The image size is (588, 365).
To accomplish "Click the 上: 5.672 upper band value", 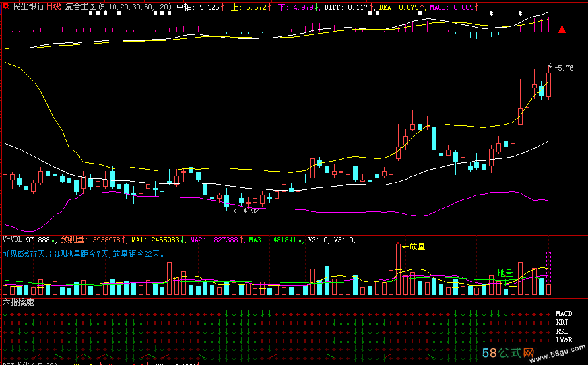I will click(251, 7).
